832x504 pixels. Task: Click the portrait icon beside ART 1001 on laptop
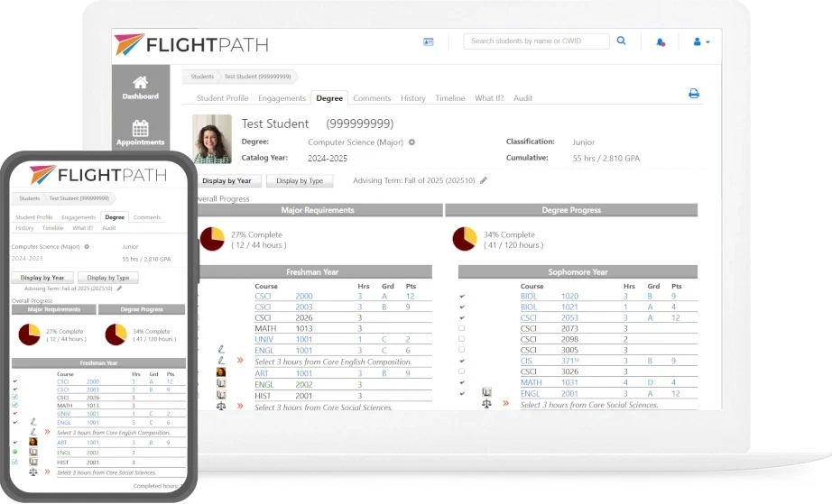pyautogui.click(x=221, y=372)
